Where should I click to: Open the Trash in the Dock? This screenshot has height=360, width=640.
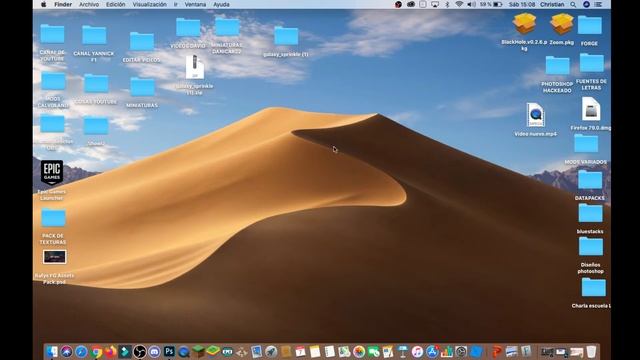pyautogui.click(x=591, y=351)
